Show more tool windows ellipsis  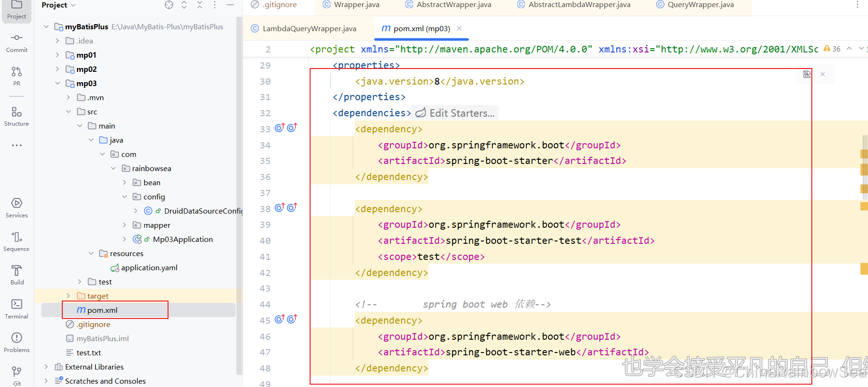[17, 145]
